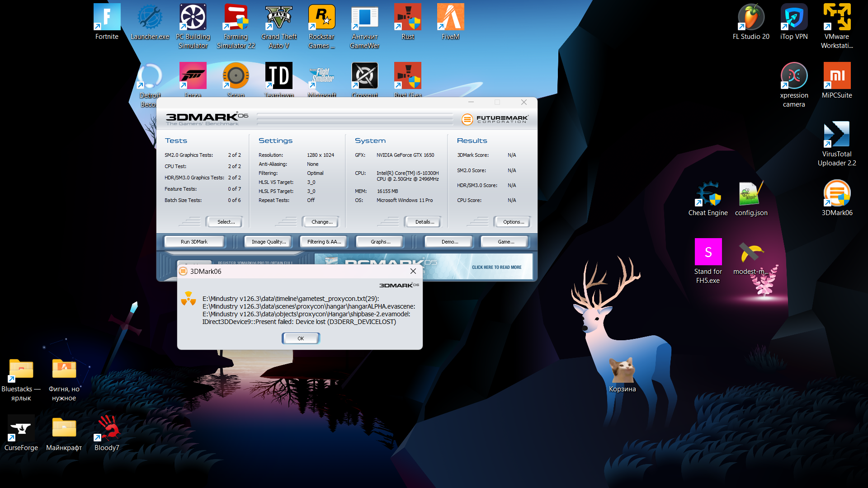The width and height of the screenshot is (868, 488).
Task: Open the Античит GameWer shortcut
Action: pos(364,27)
